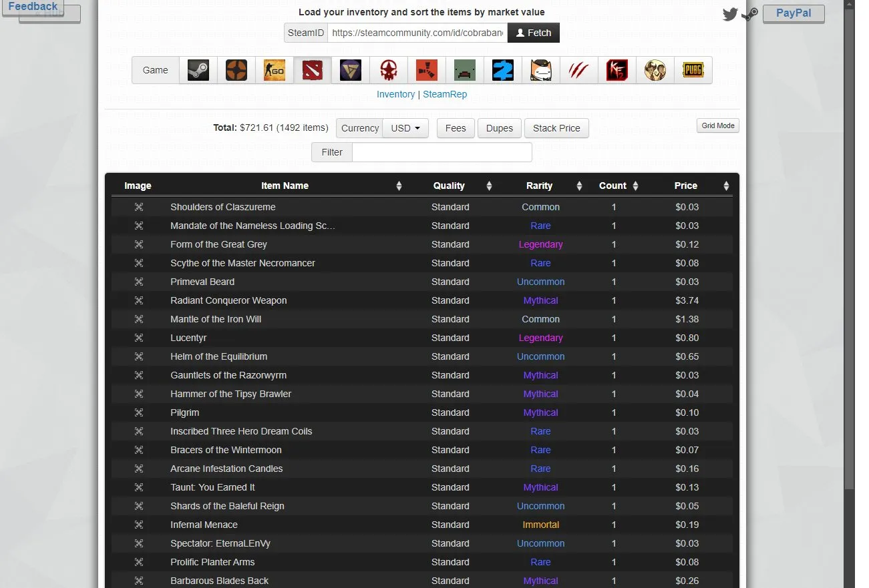
Task: Select the Team Fortress 2 game icon
Action: (236, 70)
